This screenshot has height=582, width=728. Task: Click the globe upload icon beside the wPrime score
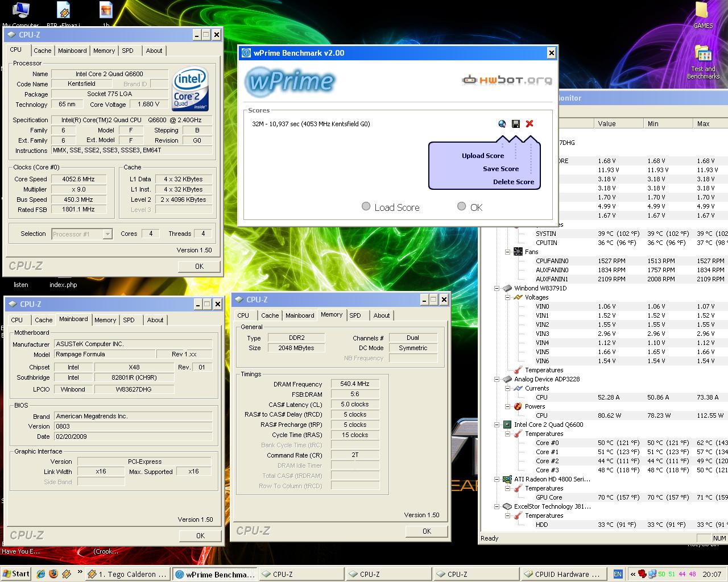pyautogui.click(x=502, y=123)
